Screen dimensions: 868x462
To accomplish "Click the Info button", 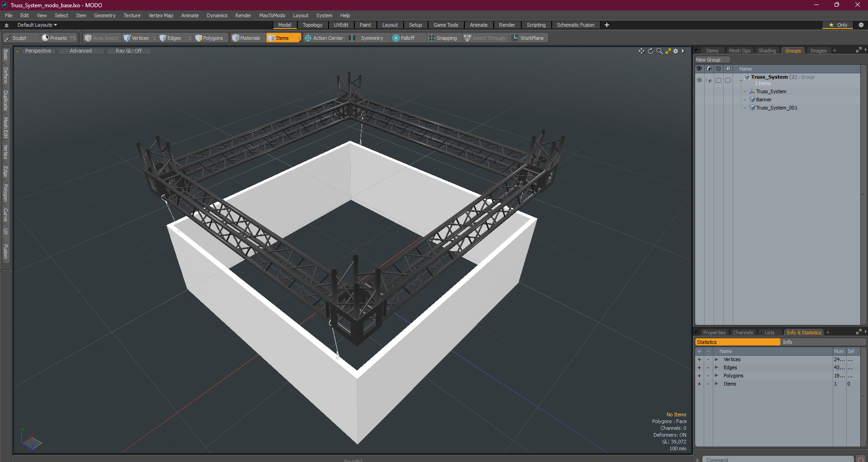I will click(823, 342).
